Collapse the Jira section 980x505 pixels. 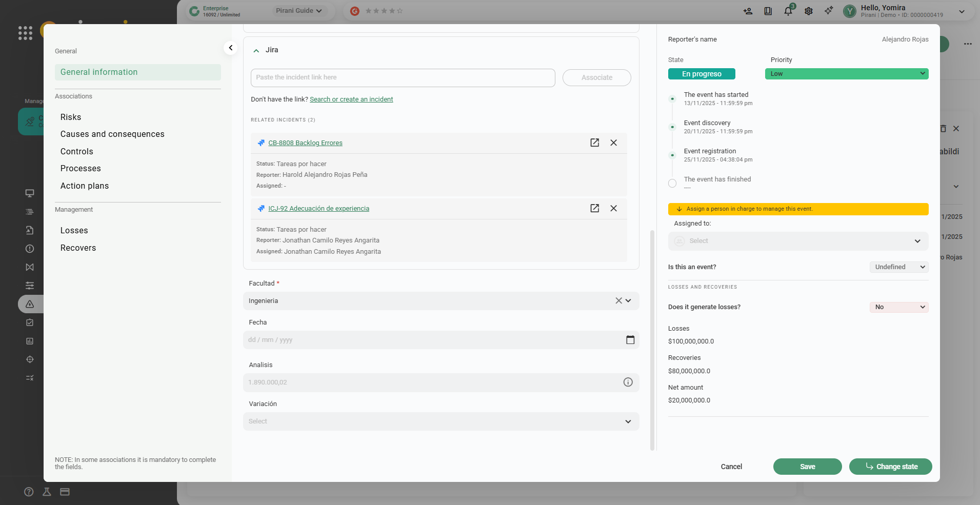[x=256, y=50]
